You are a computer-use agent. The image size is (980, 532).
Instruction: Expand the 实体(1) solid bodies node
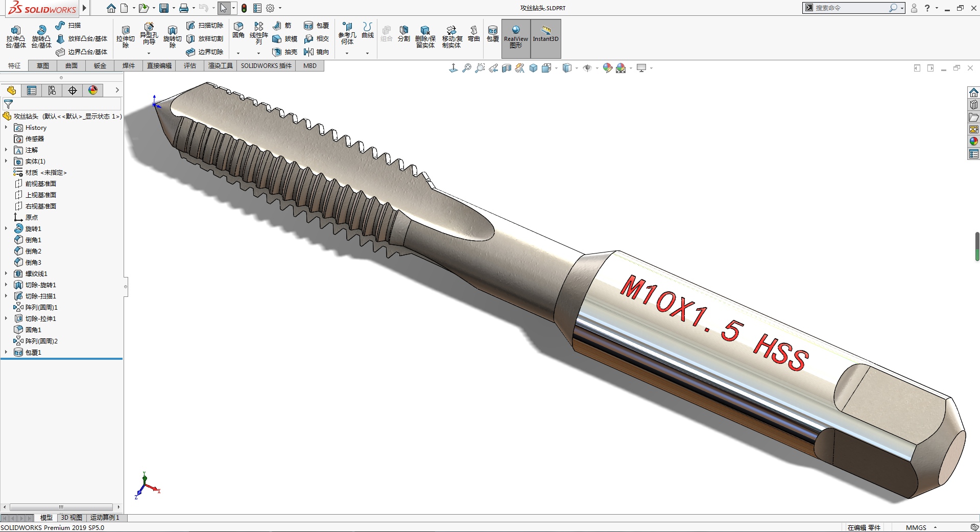point(6,161)
